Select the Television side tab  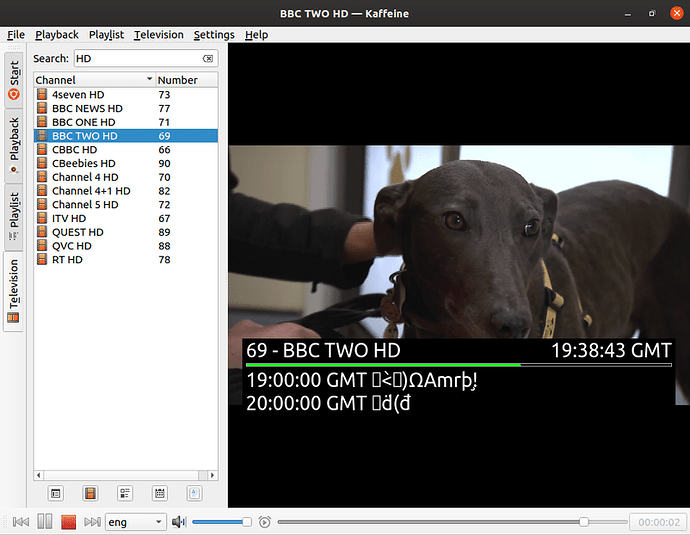pos(14,291)
